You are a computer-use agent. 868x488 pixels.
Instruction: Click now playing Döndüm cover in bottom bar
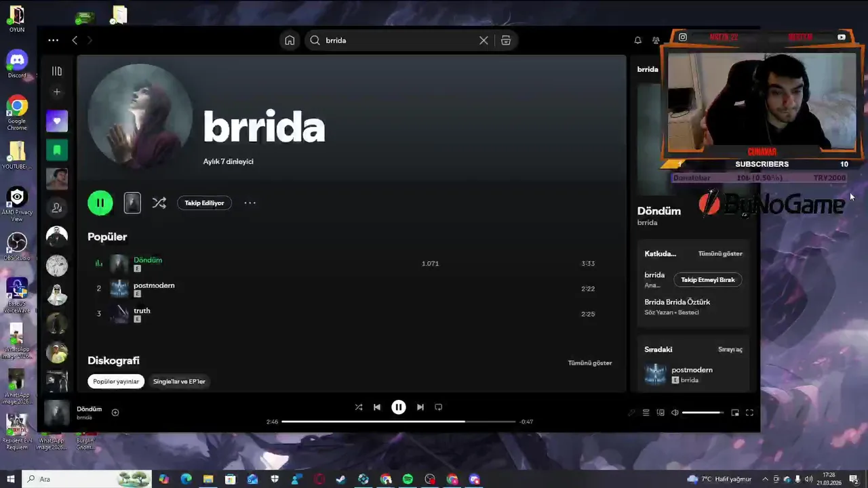57,413
